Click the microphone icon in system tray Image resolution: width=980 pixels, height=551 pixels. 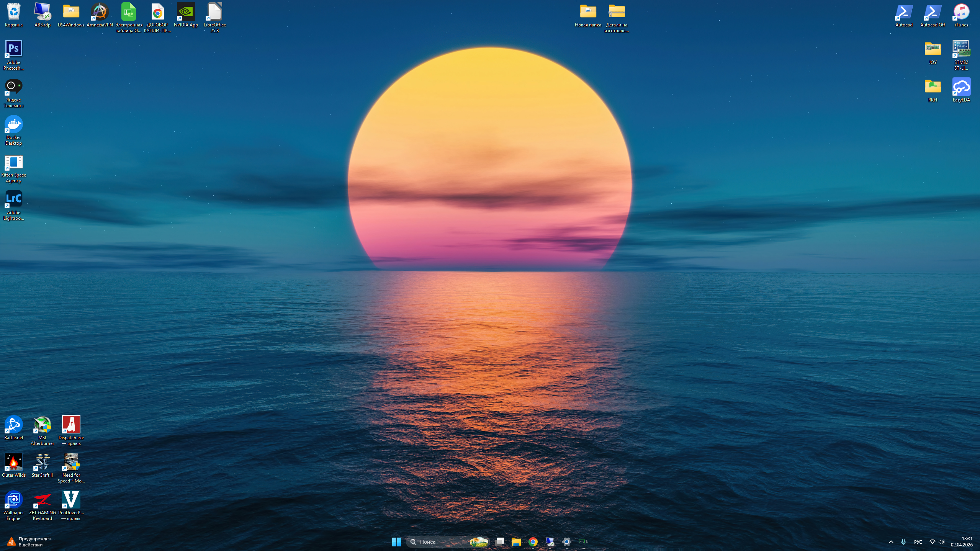[x=903, y=541]
